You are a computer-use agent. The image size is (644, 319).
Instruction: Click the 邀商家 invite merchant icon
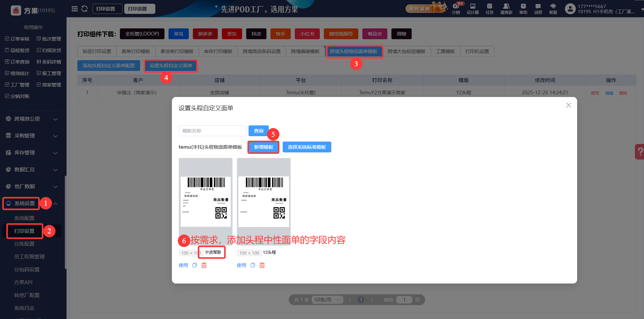click(x=506, y=8)
